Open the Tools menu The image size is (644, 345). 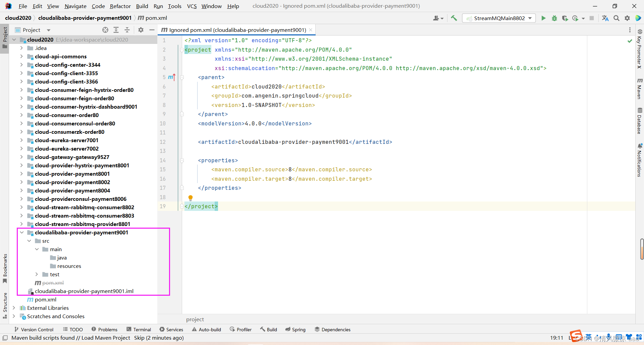[x=174, y=6]
